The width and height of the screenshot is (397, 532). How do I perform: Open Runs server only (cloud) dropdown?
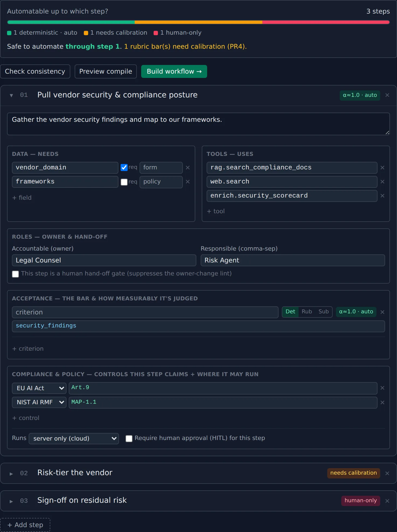pyautogui.click(x=74, y=439)
